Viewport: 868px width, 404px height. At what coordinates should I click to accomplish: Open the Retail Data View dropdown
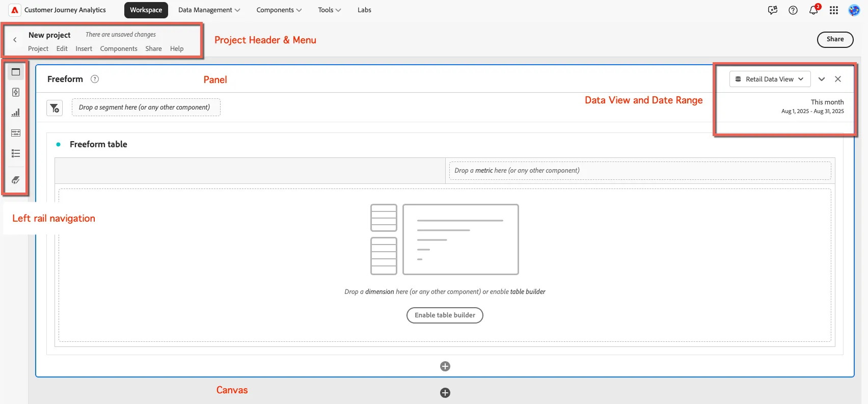(x=770, y=79)
